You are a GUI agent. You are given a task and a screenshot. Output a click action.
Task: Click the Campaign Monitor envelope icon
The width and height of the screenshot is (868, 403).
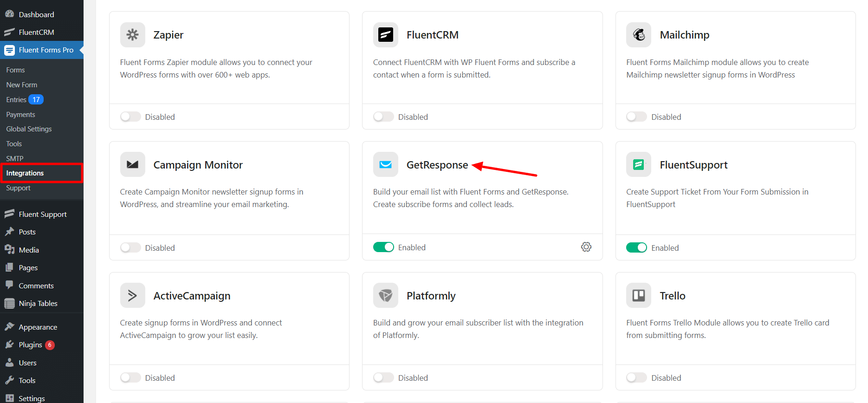132,165
